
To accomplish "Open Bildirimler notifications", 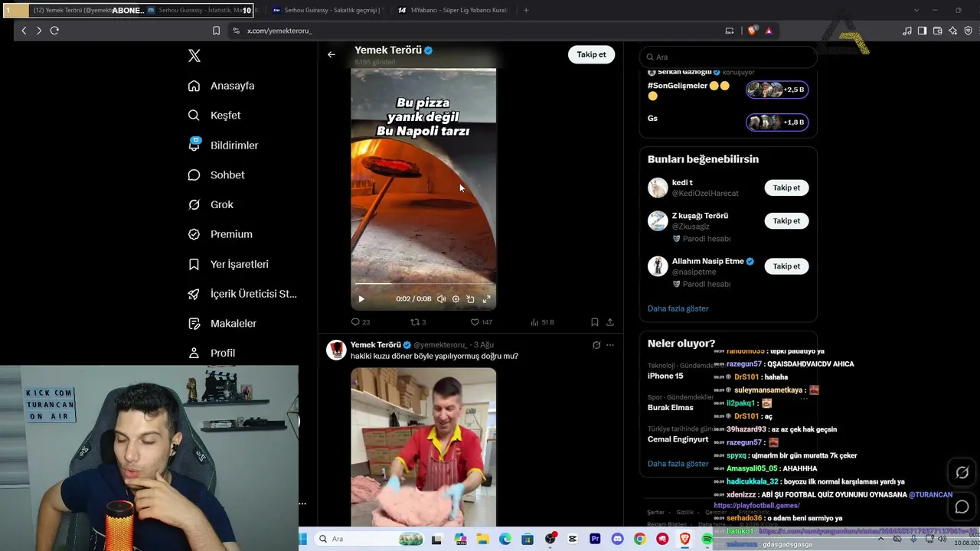I will point(223,145).
